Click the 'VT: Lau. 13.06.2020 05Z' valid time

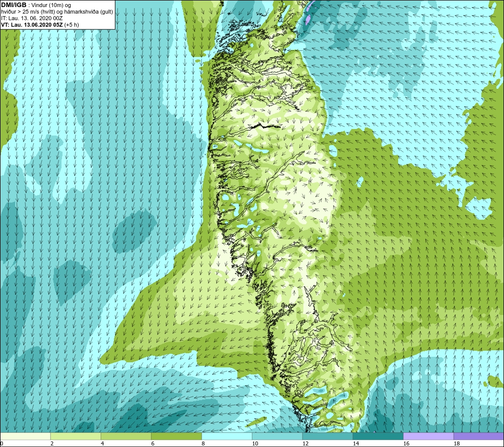(x=32, y=25)
